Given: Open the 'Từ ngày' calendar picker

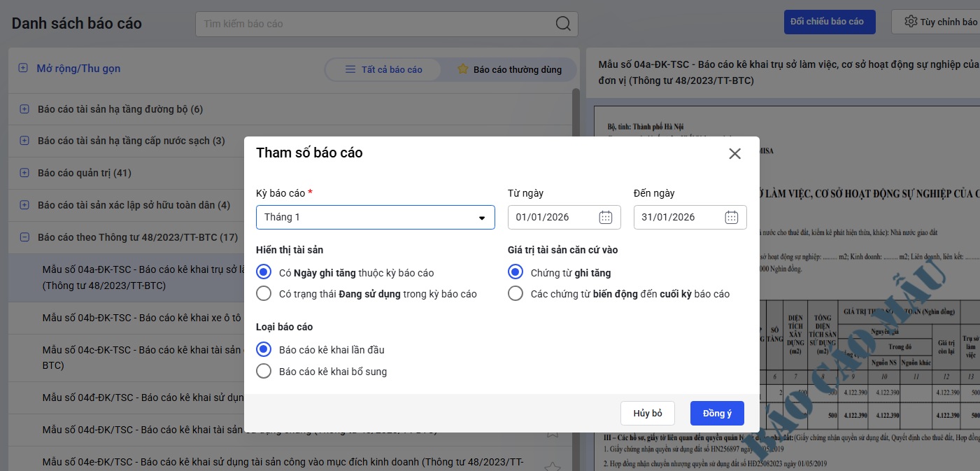Looking at the screenshot, I should pyautogui.click(x=606, y=217).
